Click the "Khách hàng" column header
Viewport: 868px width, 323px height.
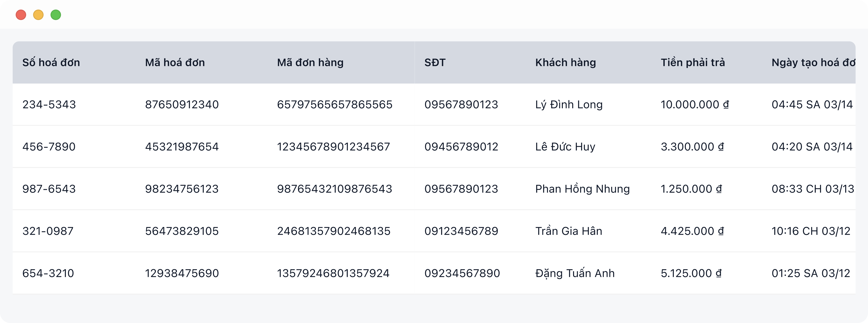[x=565, y=63]
